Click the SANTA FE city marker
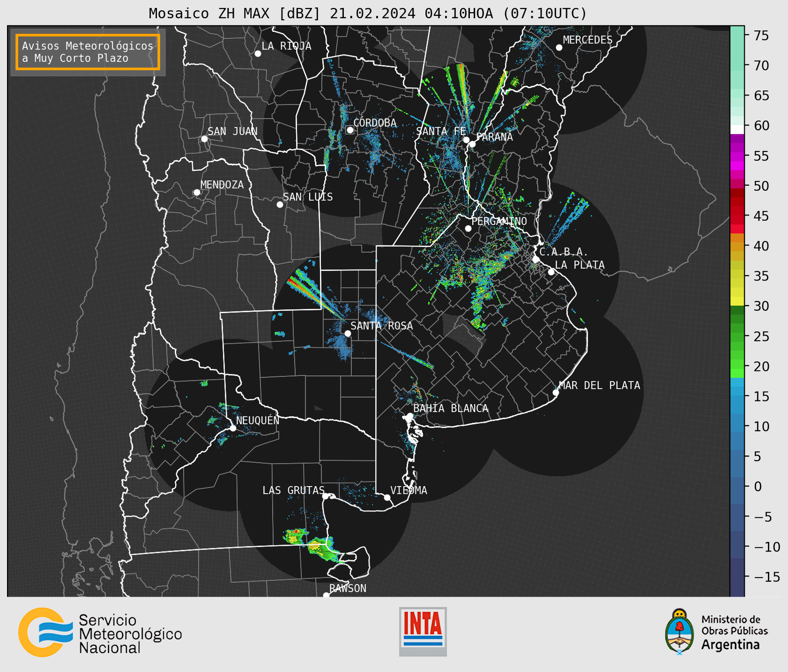 pyautogui.click(x=466, y=140)
